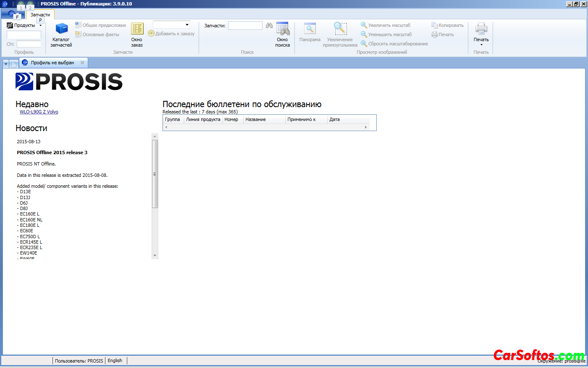Open the Окно заказ order window
588x368 pixels.
(x=137, y=34)
